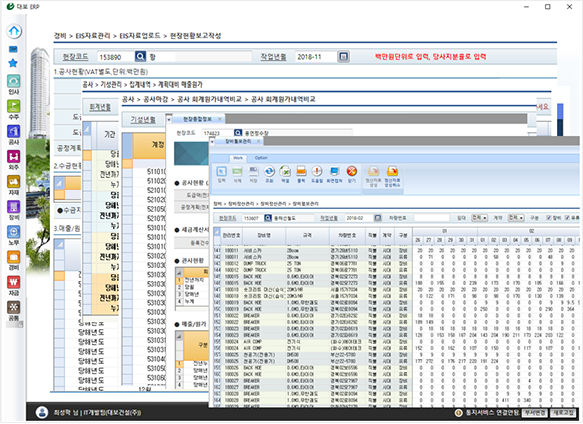Click user profile icon in status bar
This screenshot has width=583, height=424.
tap(42, 412)
